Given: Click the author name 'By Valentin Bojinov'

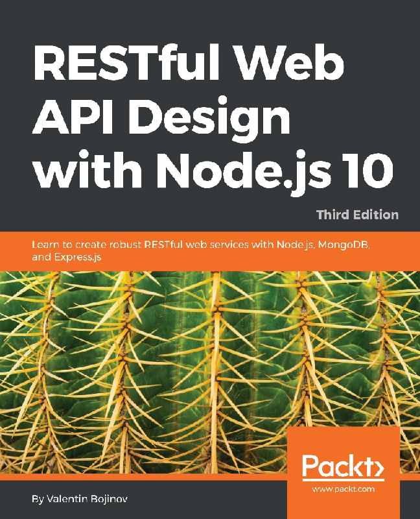Looking at the screenshot, I should (79, 499).
